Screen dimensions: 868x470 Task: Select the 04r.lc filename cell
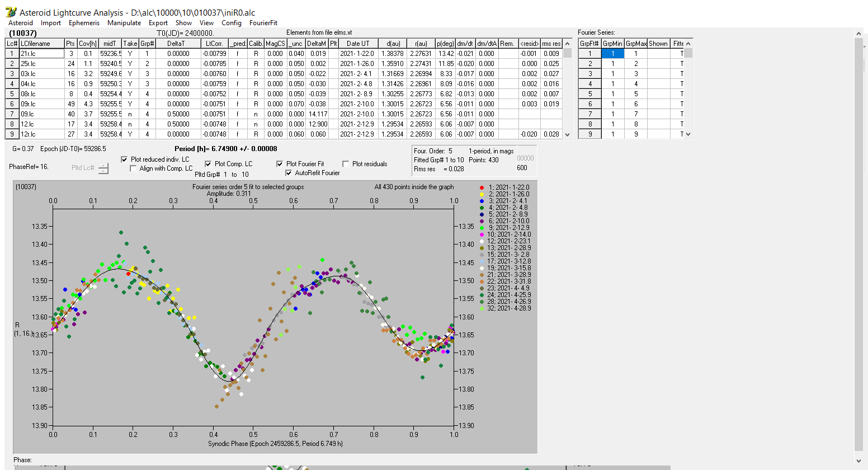coord(41,84)
